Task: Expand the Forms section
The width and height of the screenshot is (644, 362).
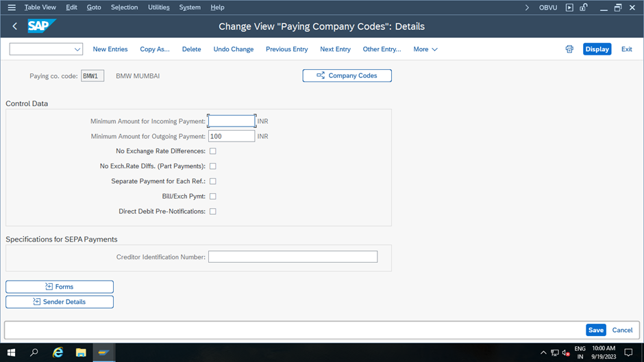Action: tap(60, 287)
